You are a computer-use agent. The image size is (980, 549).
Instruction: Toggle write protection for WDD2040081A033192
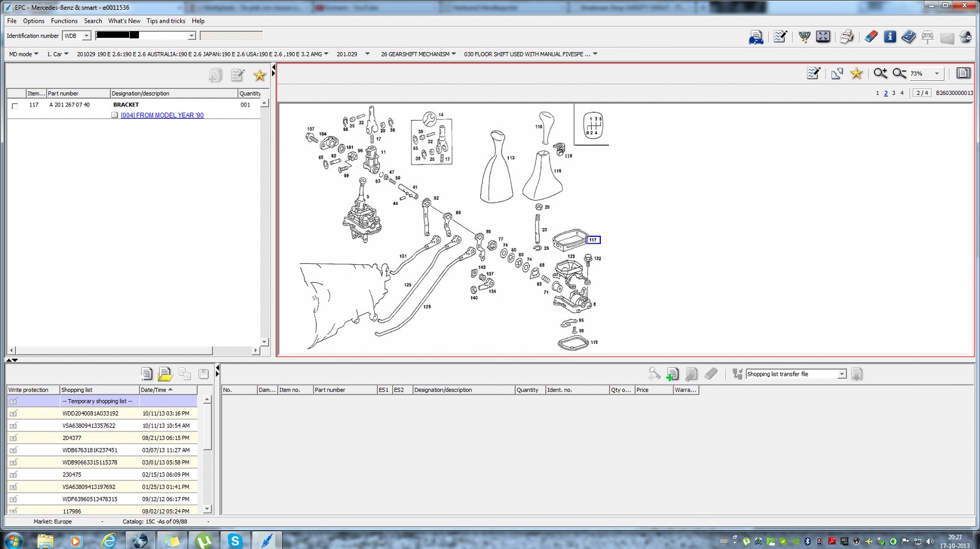[x=13, y=414]
